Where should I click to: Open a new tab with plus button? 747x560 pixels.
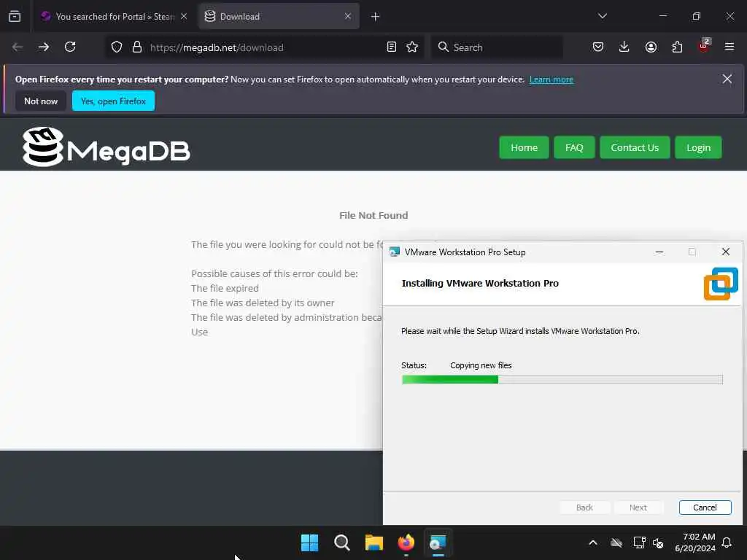(x=376, y=17)
